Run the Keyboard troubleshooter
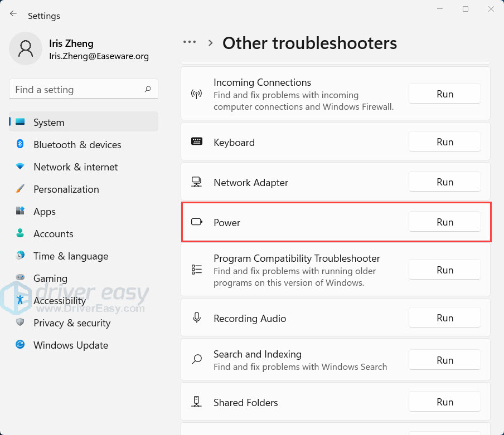Screen dimensions: 504x435 click(x=444, y=142)
